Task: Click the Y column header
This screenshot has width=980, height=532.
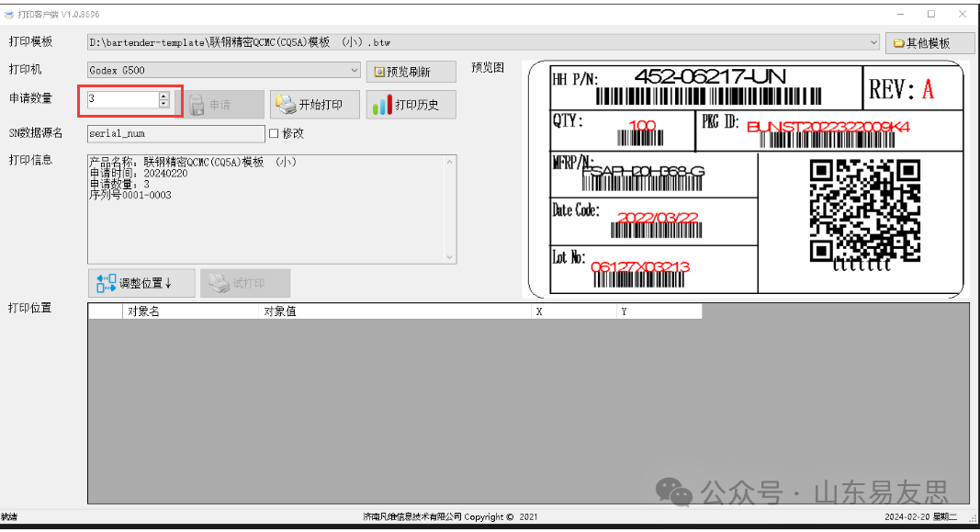Action: click(x=659, y=311)
